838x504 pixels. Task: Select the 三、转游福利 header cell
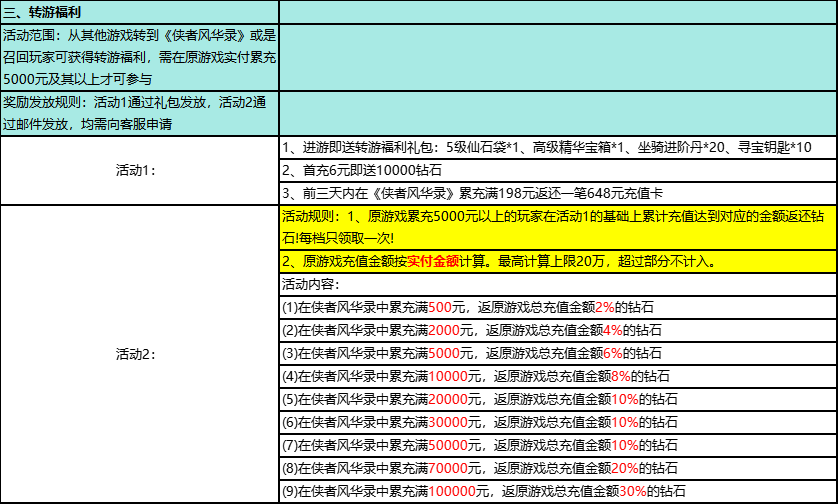click(139, 12)
